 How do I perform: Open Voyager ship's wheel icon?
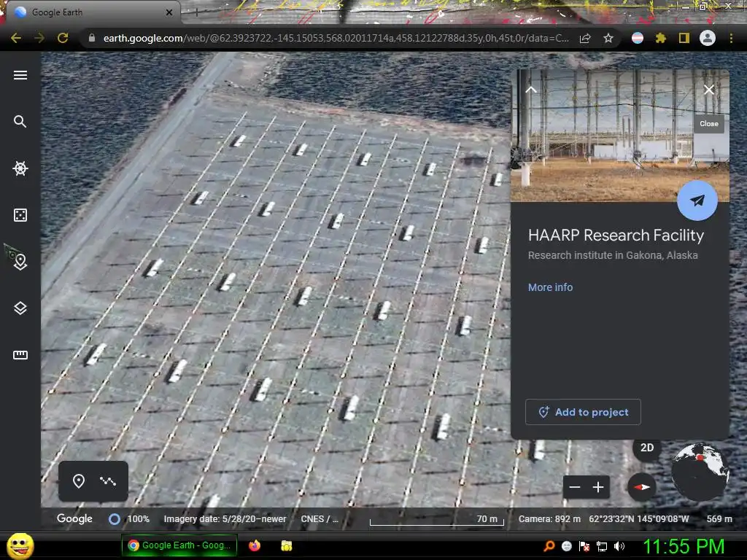[x=20, y=168]
